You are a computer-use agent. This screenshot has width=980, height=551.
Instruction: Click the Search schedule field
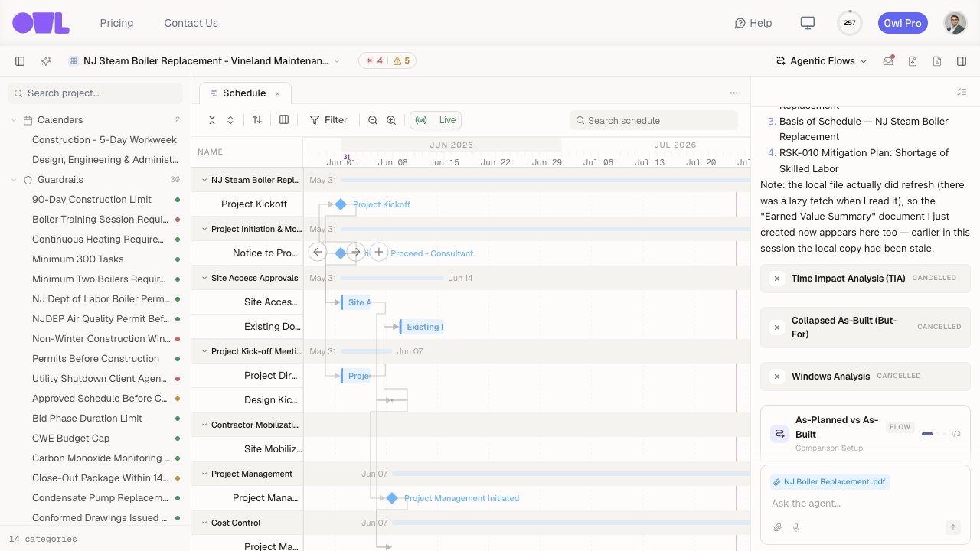click(654, 120)
